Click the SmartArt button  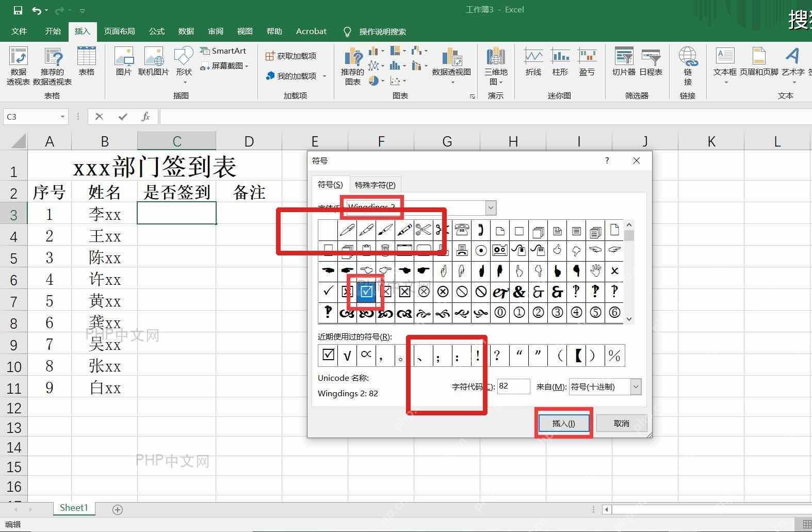(223, 51)
